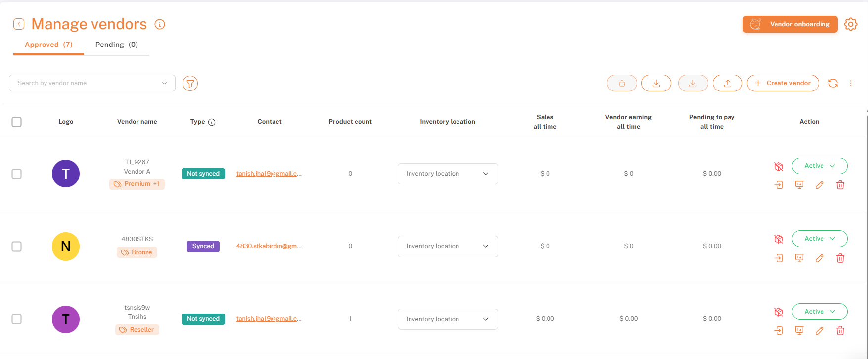Select the checkbox for vendor tsnsis9w

tap(17, 319)
